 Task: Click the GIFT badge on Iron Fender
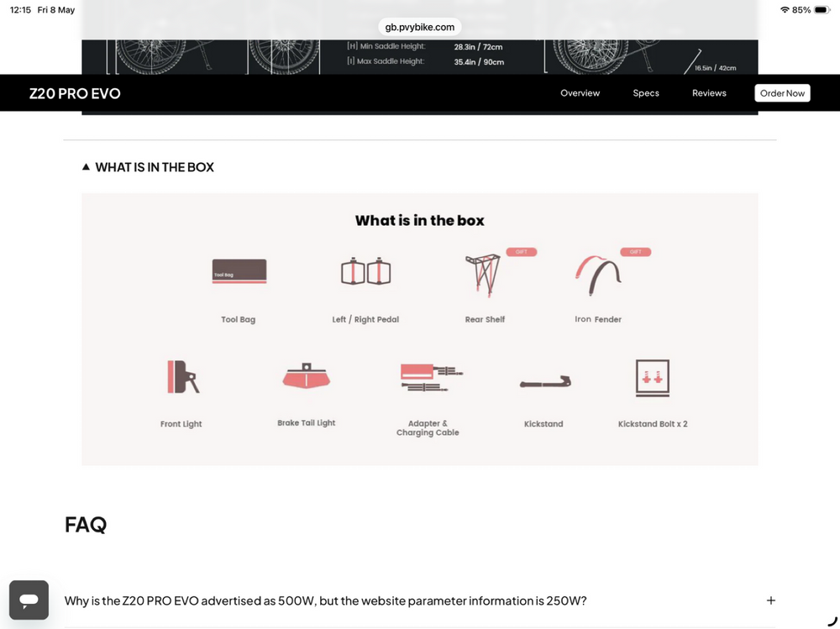[635, 252]
